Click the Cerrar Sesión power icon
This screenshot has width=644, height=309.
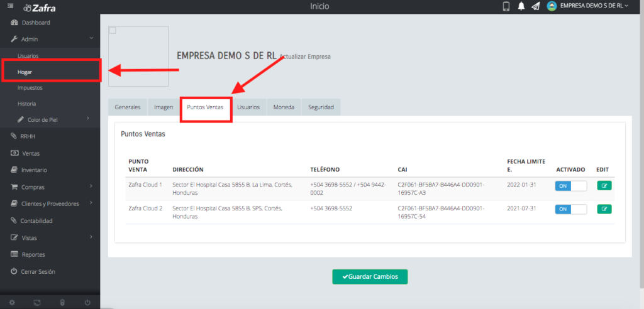14,271
